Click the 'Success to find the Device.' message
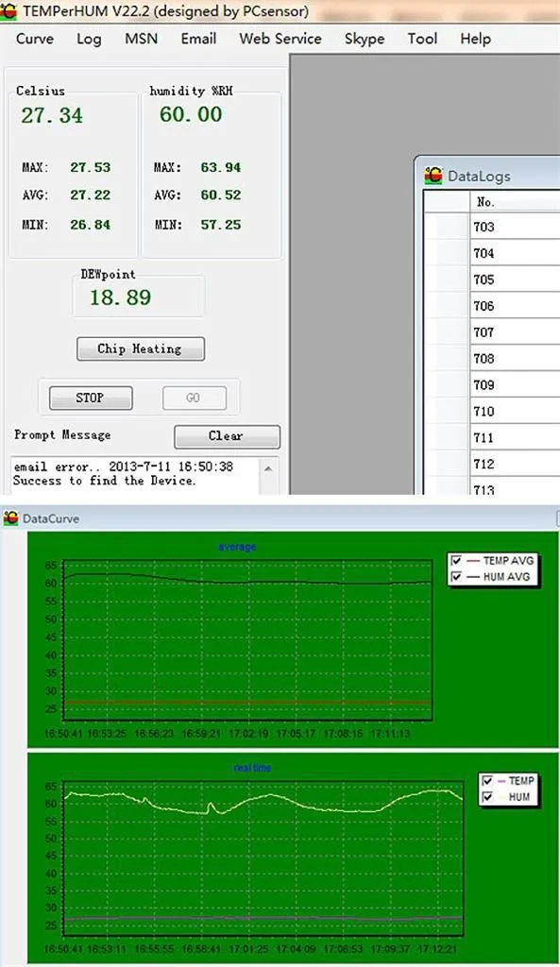This screenshot has height=967, width=560. pos(104,481)
